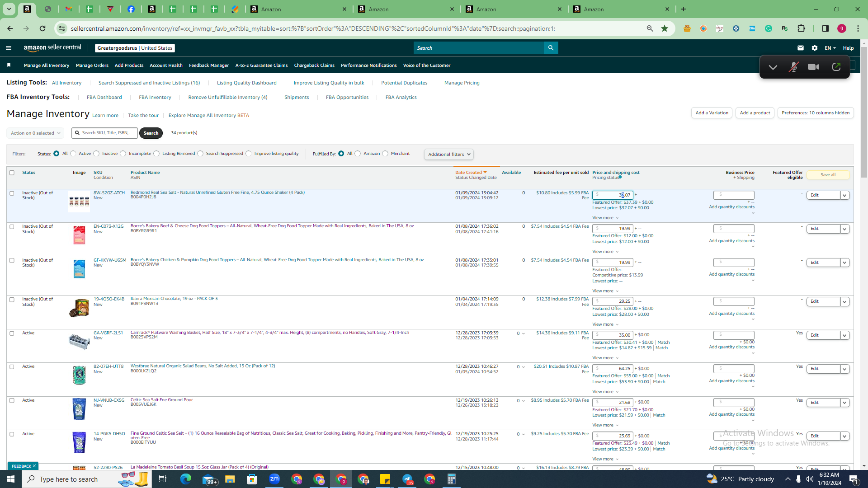The image size is (868, 488).
Task: Open Feedback Manager in the nav bar
Action: [209, 66]
